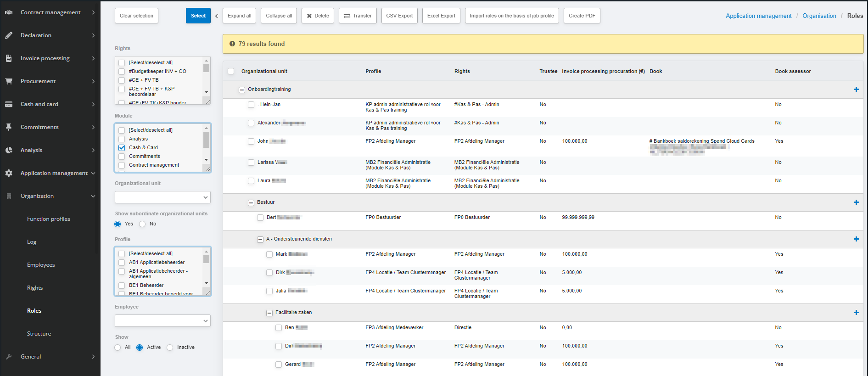Check the Bert row checkbox

coord(260,218)
